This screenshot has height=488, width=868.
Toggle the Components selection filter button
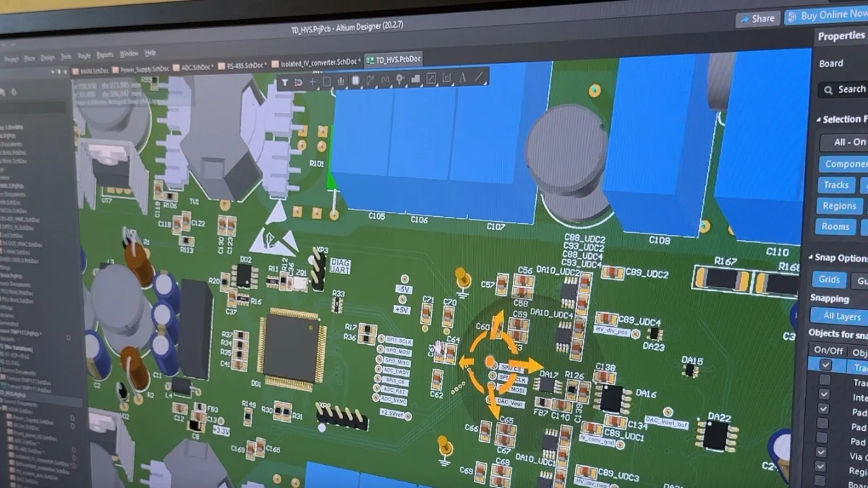pyautogui.click(x=844, y=163)
